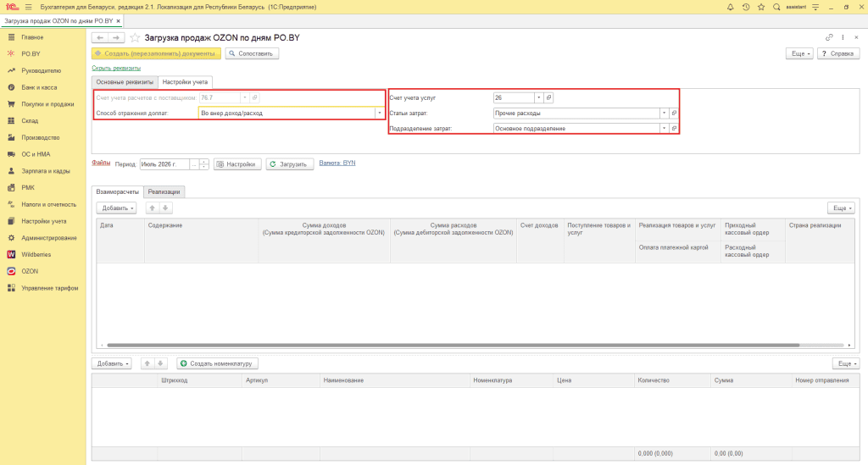This screenshot has width=868, height=465.
Task: Open Справка help button
Action: (838, 53)
